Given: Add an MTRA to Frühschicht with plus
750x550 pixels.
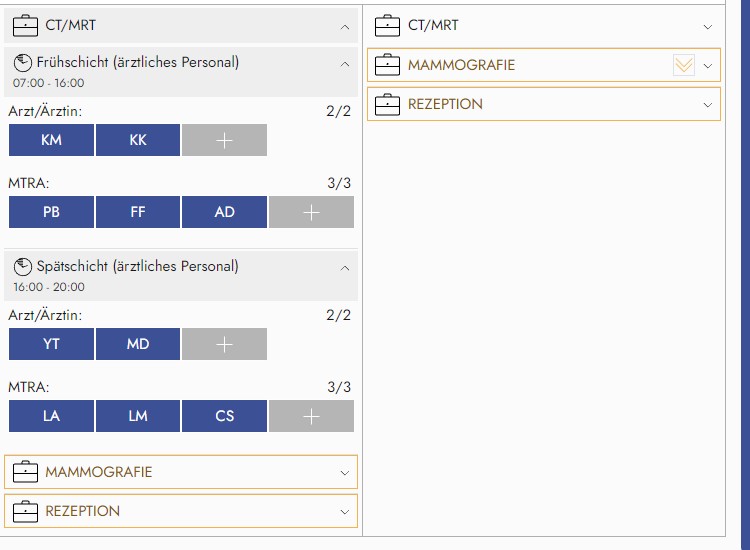Looking at the screenshot, I should point(311,212).
